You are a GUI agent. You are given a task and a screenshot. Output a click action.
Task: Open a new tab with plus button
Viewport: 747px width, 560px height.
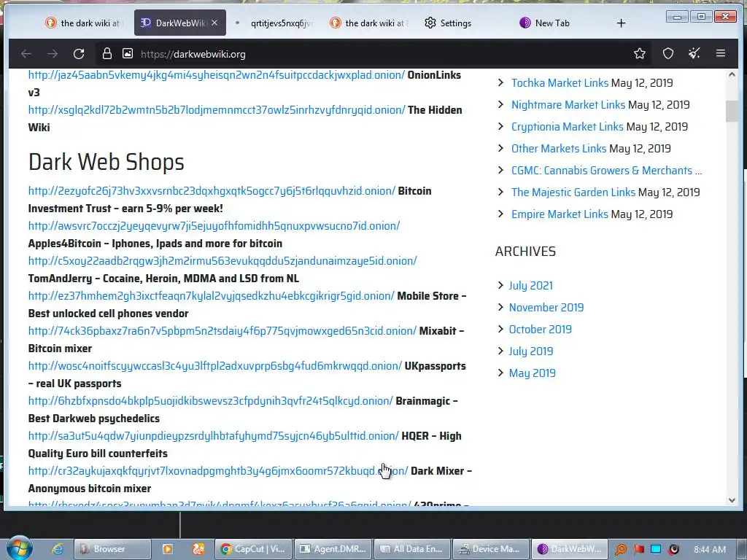point(621,23)
